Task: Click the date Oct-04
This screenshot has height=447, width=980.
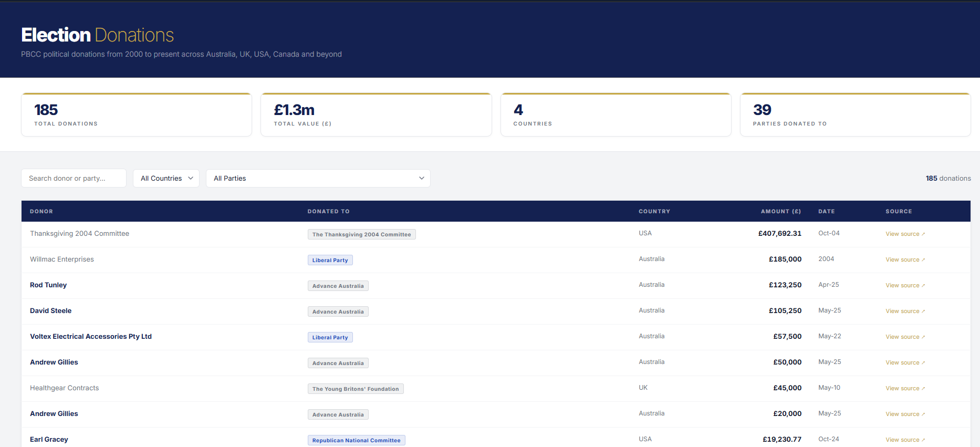Action: (829, 233)
